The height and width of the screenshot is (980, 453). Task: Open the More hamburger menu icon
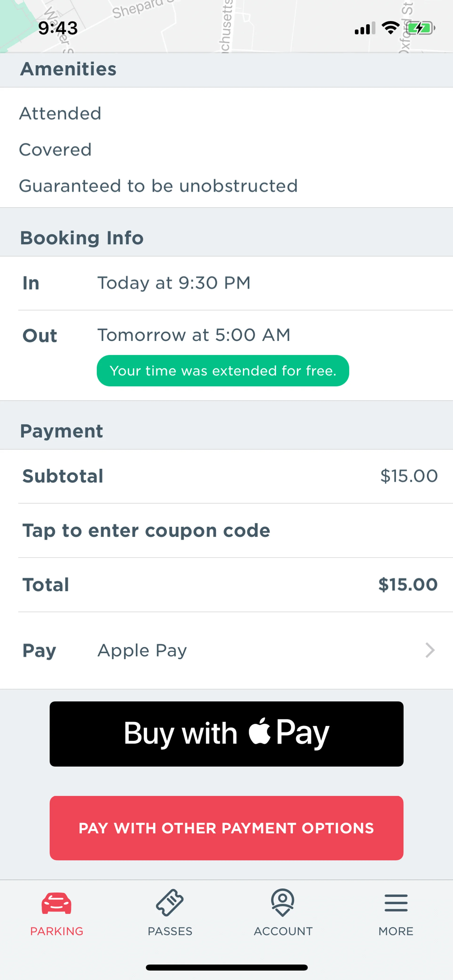396,903
